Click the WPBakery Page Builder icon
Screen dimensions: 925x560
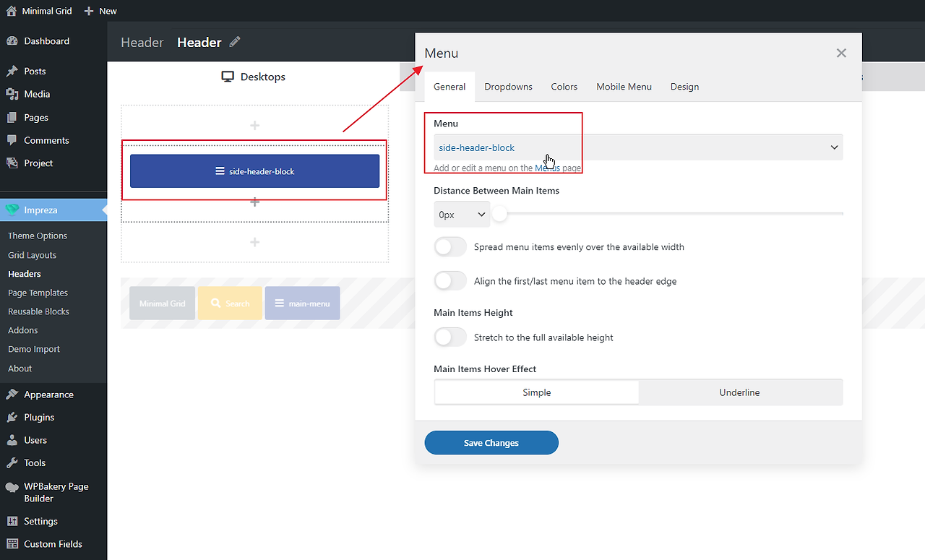[x=12, y=488]
